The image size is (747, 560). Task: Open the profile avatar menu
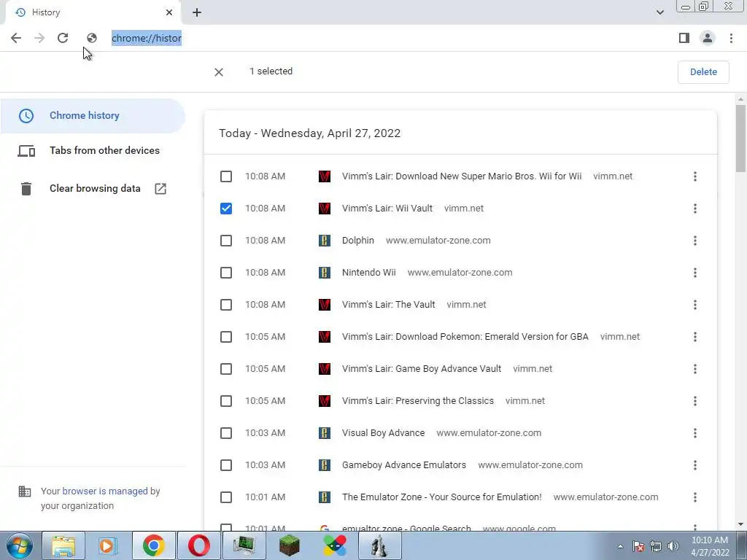[708, 38]
